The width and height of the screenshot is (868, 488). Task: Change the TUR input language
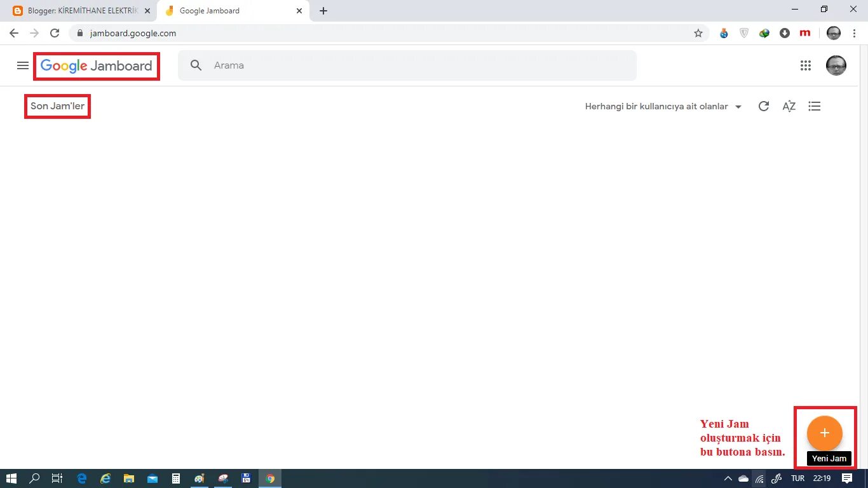[x=797, y=478]
